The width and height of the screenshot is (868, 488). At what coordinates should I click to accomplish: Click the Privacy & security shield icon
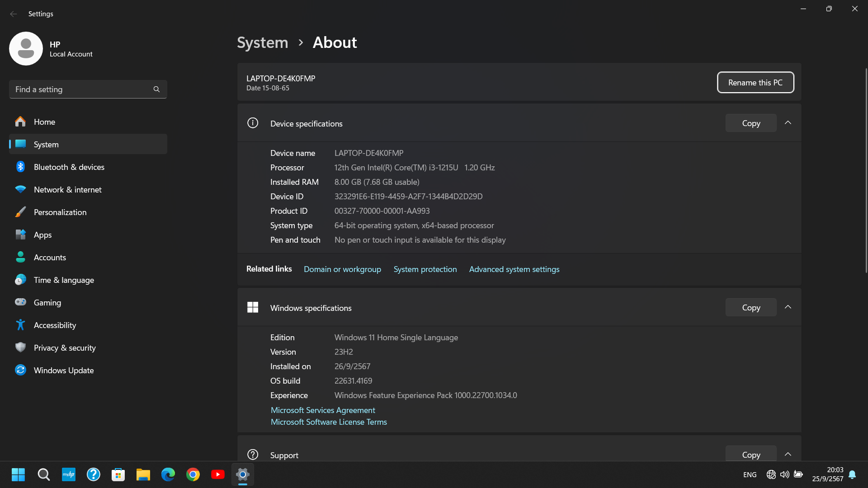pos(20,347)
